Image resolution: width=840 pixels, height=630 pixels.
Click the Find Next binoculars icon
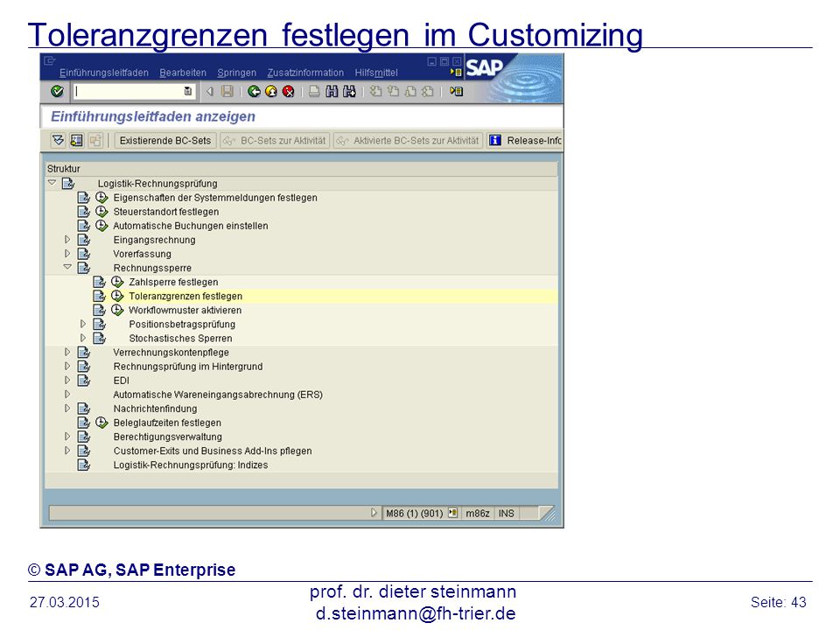pos(349,92)
